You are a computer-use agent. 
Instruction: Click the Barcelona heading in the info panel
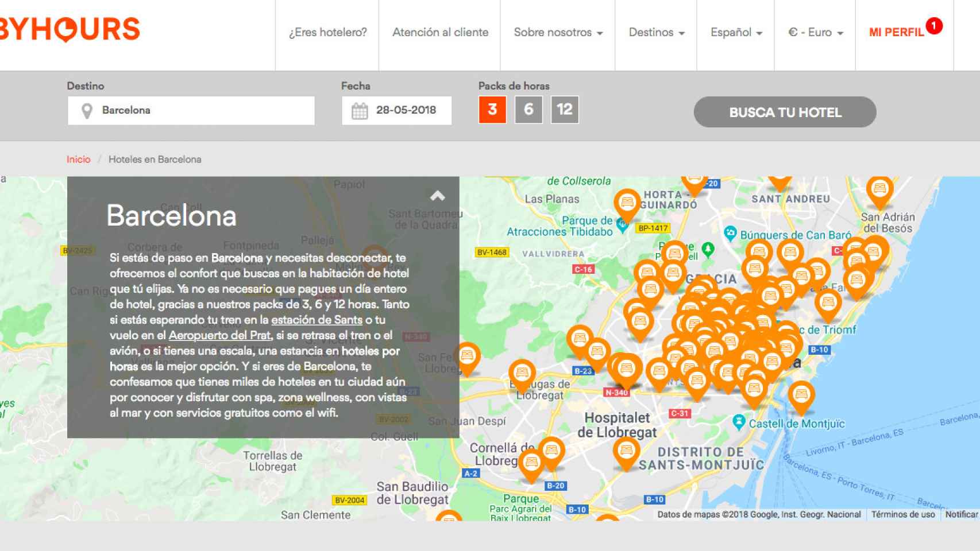pyautogui.click(x=171, y=216)
